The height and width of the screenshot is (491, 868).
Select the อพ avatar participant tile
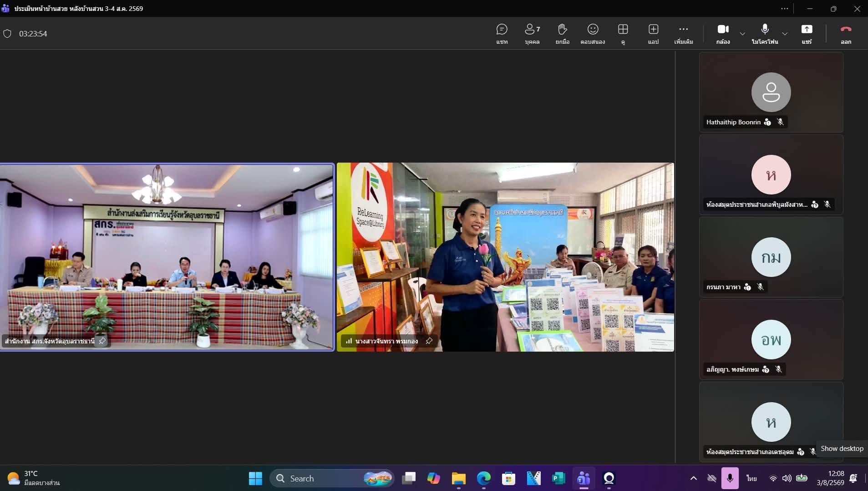(771, 339)
